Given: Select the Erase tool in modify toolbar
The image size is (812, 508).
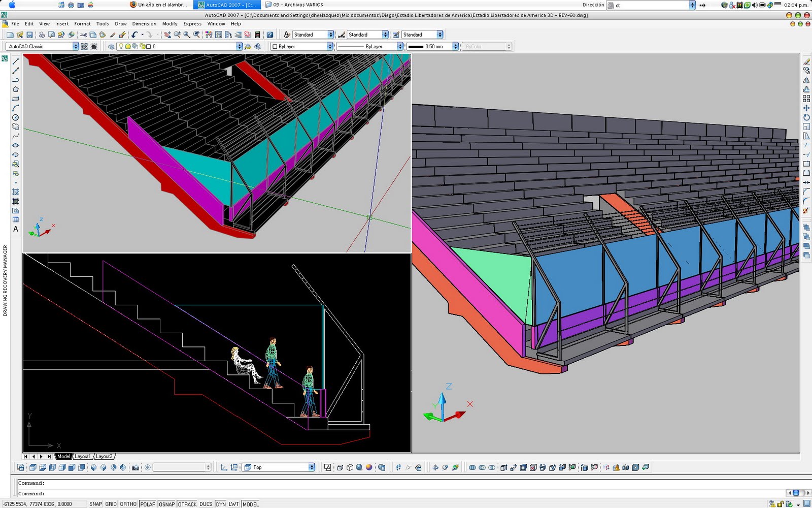Looking at the screenshot, I should coord(806,61).
